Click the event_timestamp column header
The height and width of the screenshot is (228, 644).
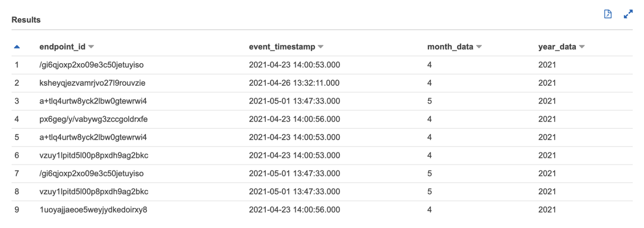click(282, 47)
